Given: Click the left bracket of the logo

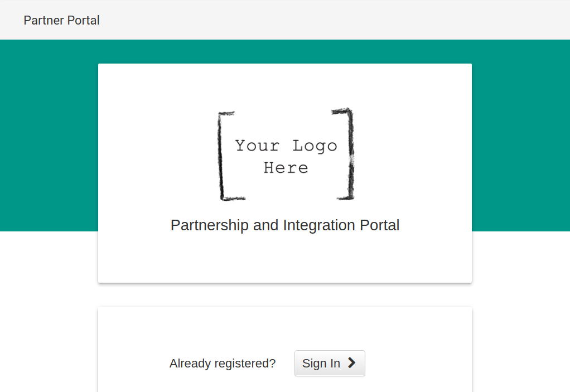Looking at the screenshot, I should click(222, 155).
